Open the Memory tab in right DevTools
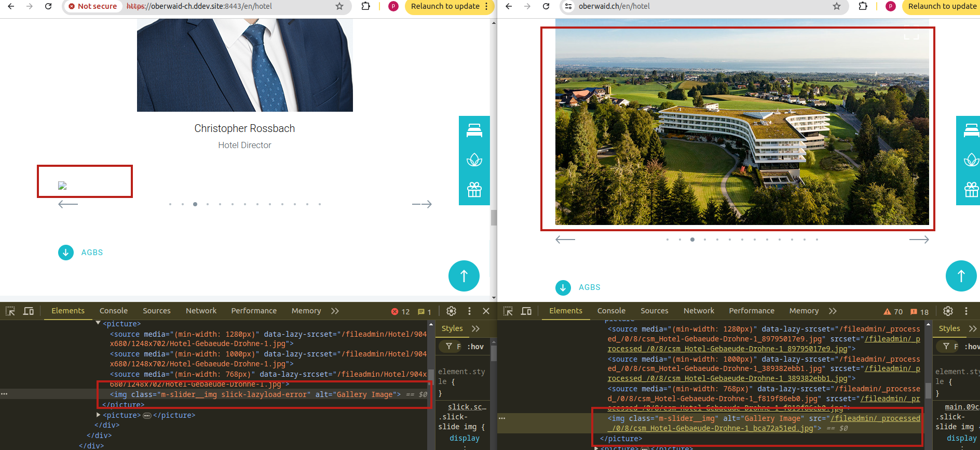The height and width of the screenshot is (450, 980). [x=804, y=311]
